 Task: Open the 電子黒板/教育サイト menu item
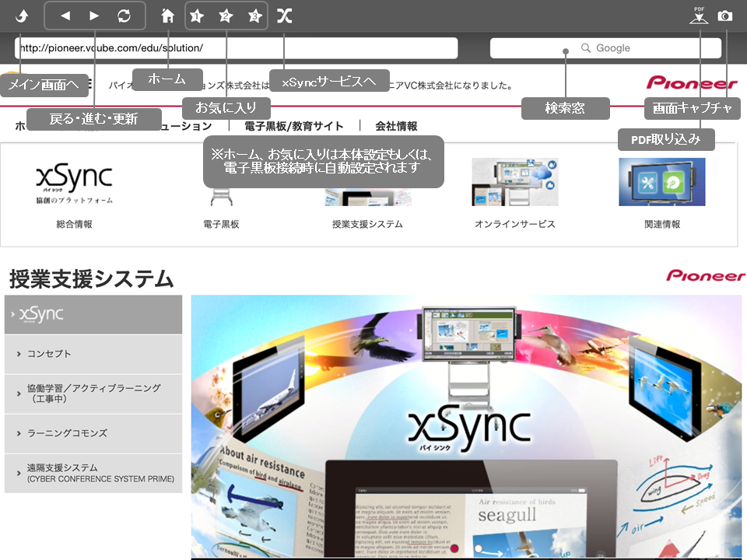[293, 126]
